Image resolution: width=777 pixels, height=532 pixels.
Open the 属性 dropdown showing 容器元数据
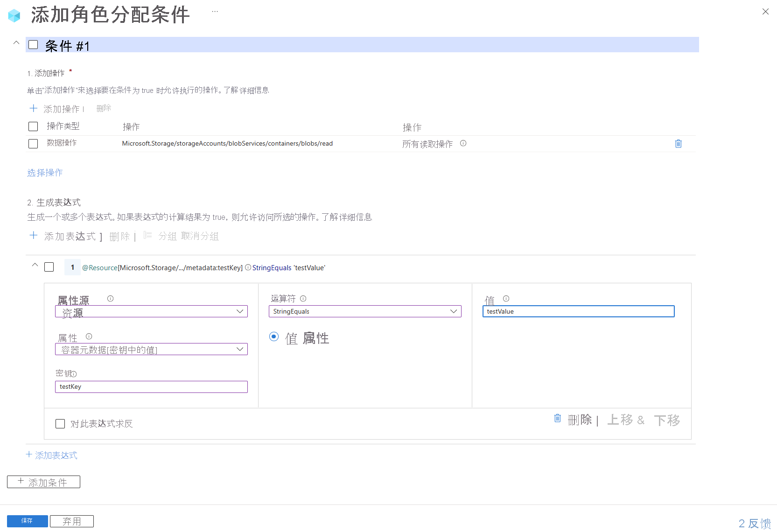coord(151,349)
